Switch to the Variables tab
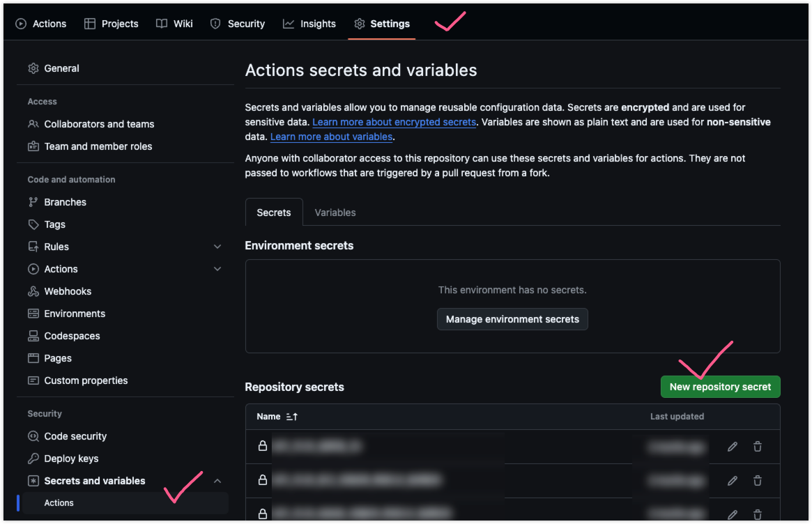812x524 pixels. pyautogui.click(x=335, y=213)
